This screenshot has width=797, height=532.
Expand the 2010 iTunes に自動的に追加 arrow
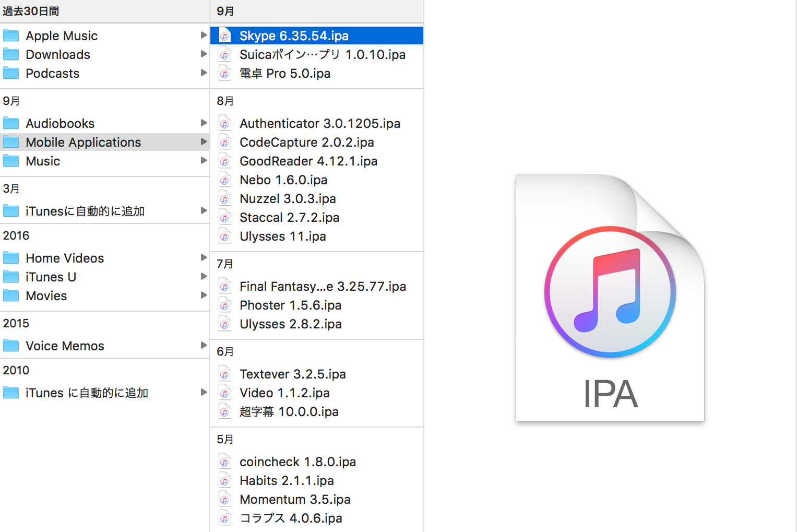pyautogui.click(x=204, y=392)
